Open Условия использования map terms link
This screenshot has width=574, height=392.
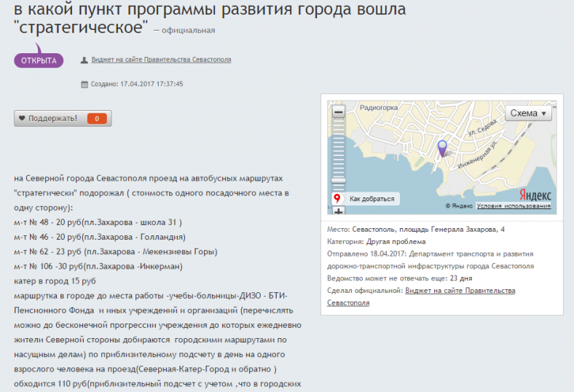(514, 206)
